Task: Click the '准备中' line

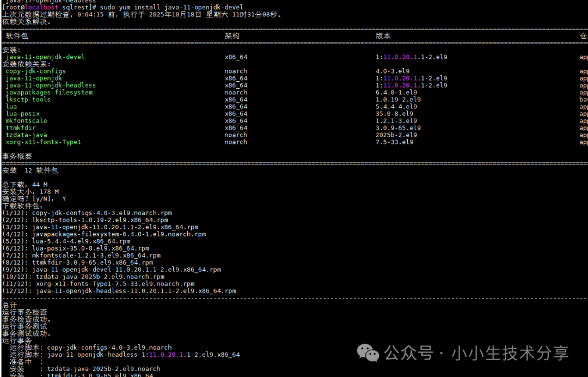Action: click(26, 362)
